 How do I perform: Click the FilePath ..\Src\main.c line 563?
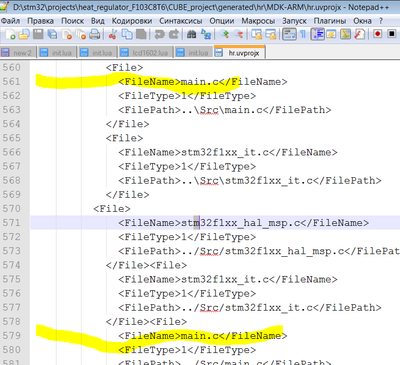pyautogui.click(x=225, y=110)
